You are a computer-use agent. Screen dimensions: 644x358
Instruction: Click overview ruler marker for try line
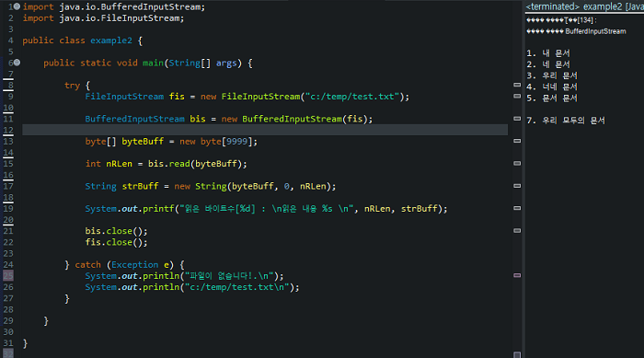click(x=517, y=85)
